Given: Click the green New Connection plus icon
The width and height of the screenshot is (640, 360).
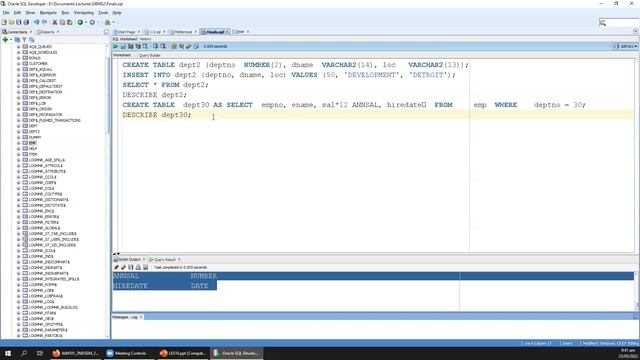Looking at the screenshot, I should coord(5,40).
